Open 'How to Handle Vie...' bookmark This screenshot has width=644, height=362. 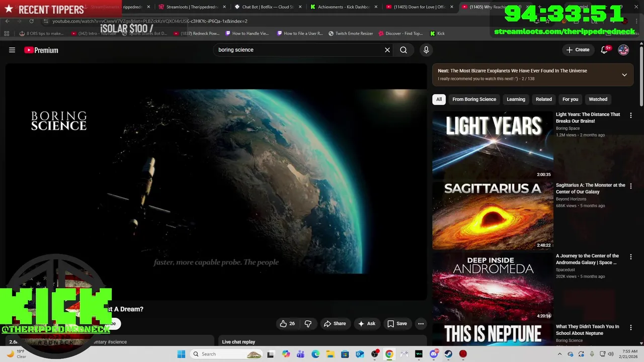coord(247,33)
